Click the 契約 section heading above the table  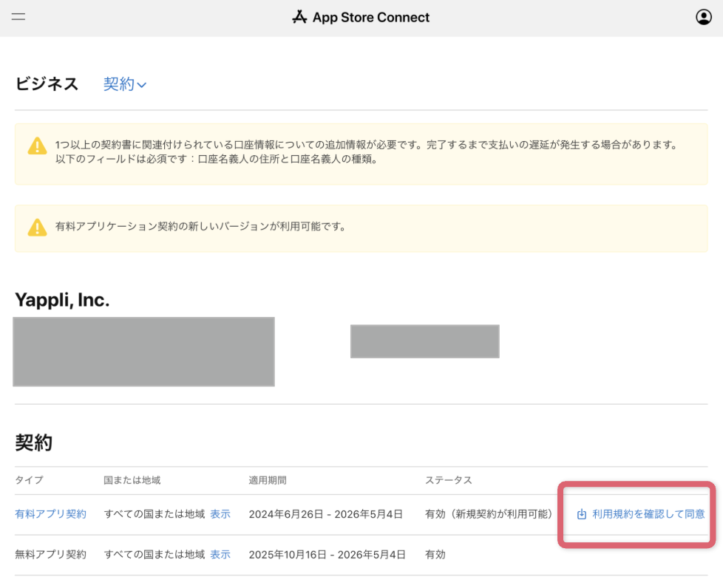pyautogui.click(x=34, y=442)
